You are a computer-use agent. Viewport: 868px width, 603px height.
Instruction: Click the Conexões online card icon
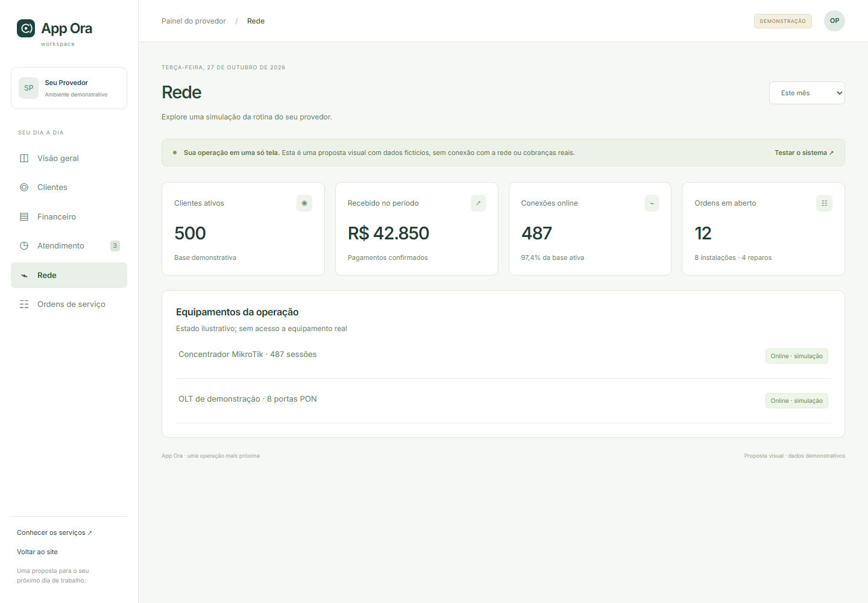click(x=652, y=203)
